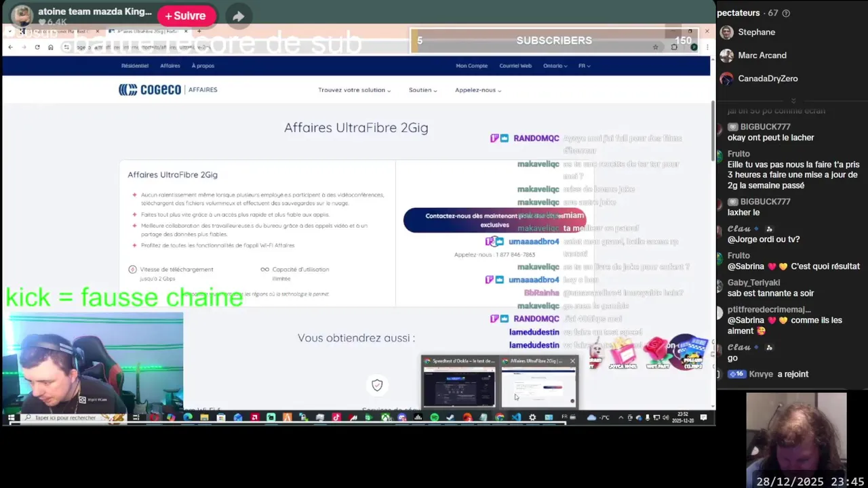Click chat user Gaby_Teriyaki
868x488 pixels.
[754, 283]
